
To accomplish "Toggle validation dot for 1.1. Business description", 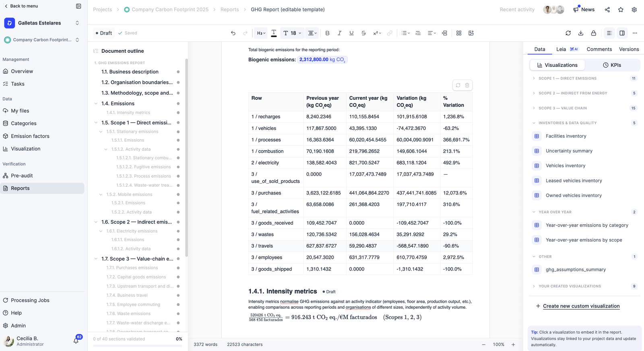I will (178, 72).
